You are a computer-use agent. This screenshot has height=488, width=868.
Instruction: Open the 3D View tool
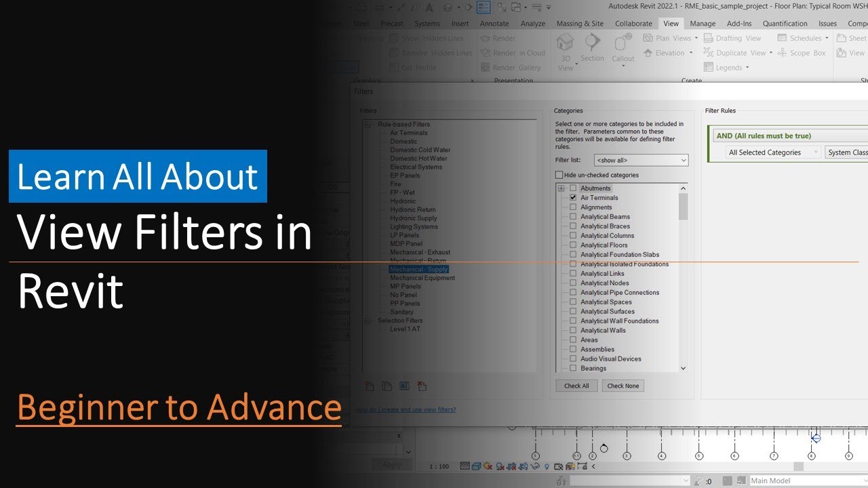pyautogui.click(x=565, y=52)
